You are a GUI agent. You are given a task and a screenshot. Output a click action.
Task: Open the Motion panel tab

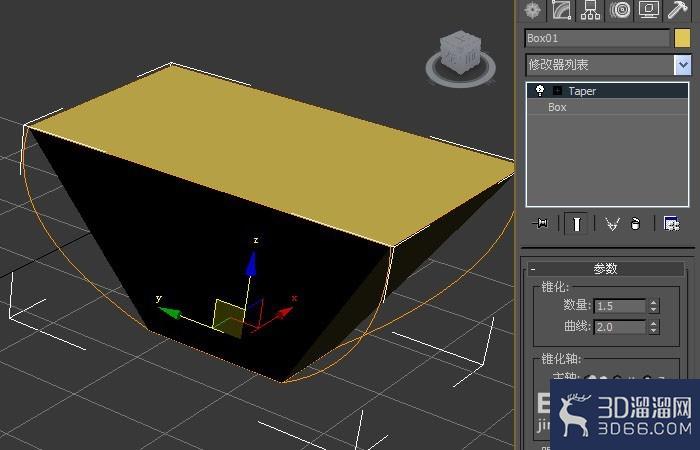(x=620, y=10)
